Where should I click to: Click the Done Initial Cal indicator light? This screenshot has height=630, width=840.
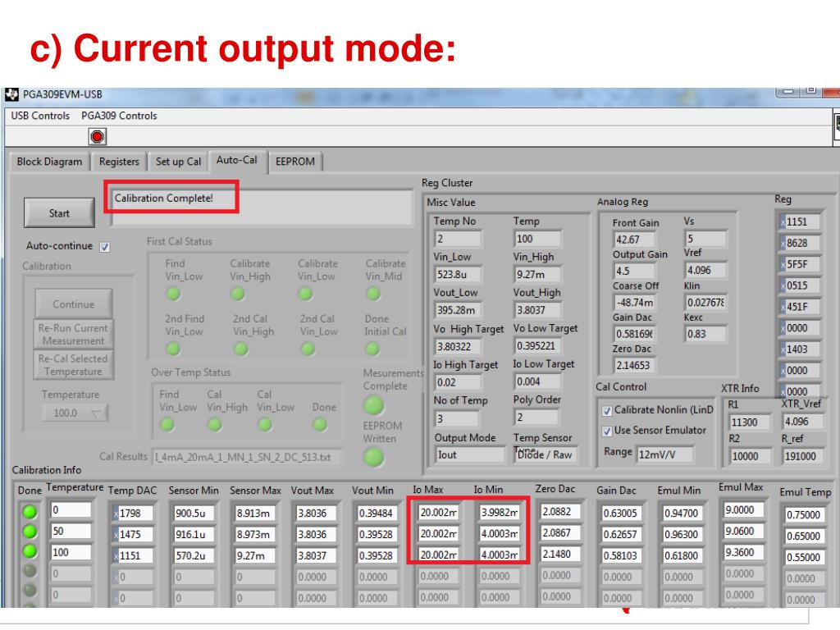pos(372,349)
